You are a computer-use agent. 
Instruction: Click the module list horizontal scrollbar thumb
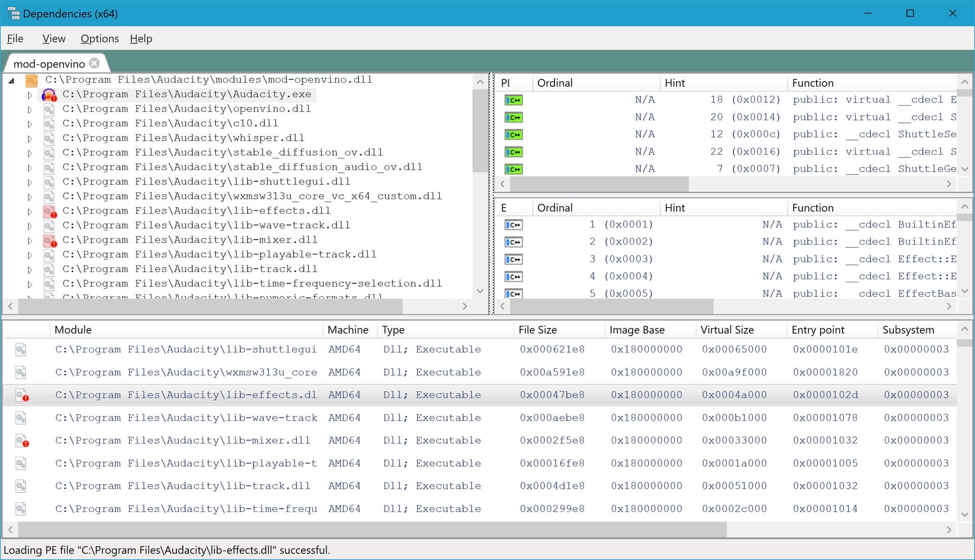372,530
